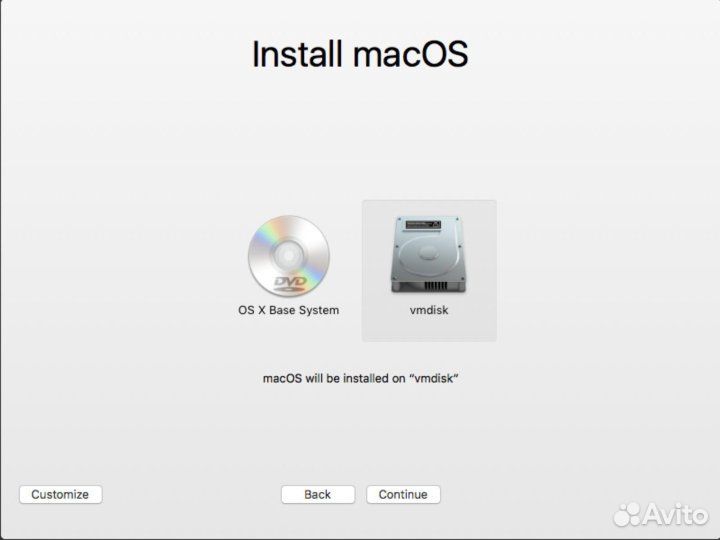
Task: Click the "macOS will be installed on" message
Action: [334, 378]
